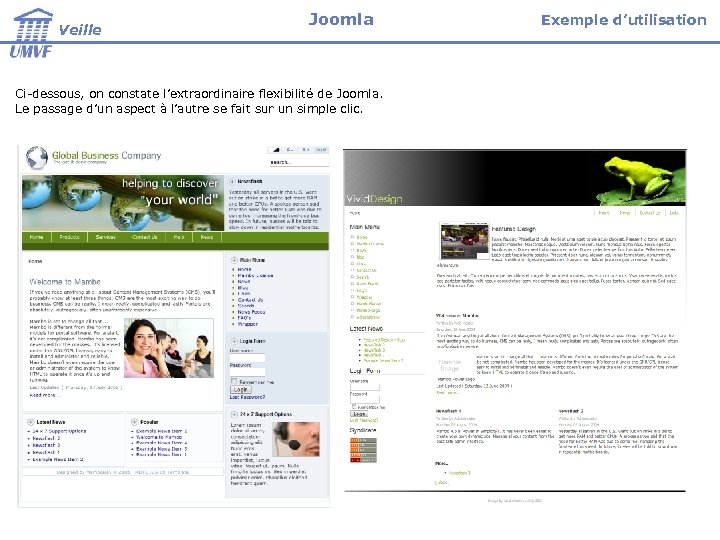The width and height of the screenshot is (720, 540).
Task: Click the 'Veille' header text
Action: (80, 30)
